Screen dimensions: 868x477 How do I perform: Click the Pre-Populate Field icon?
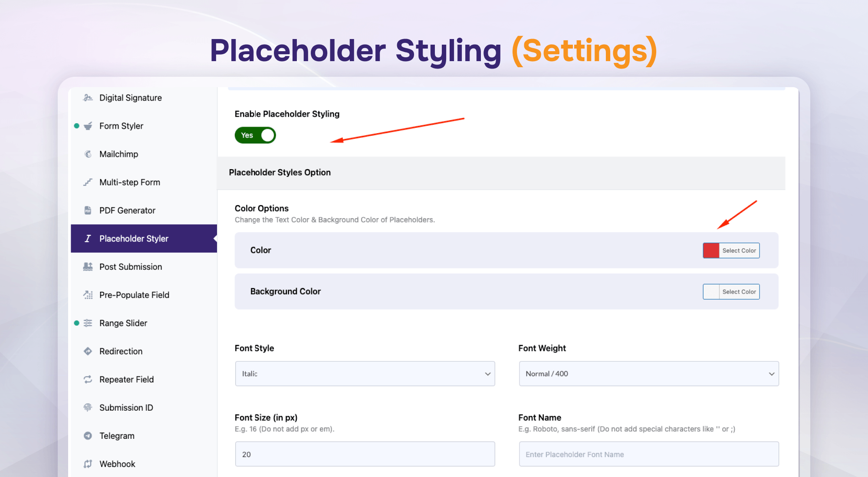pos(88,295)
